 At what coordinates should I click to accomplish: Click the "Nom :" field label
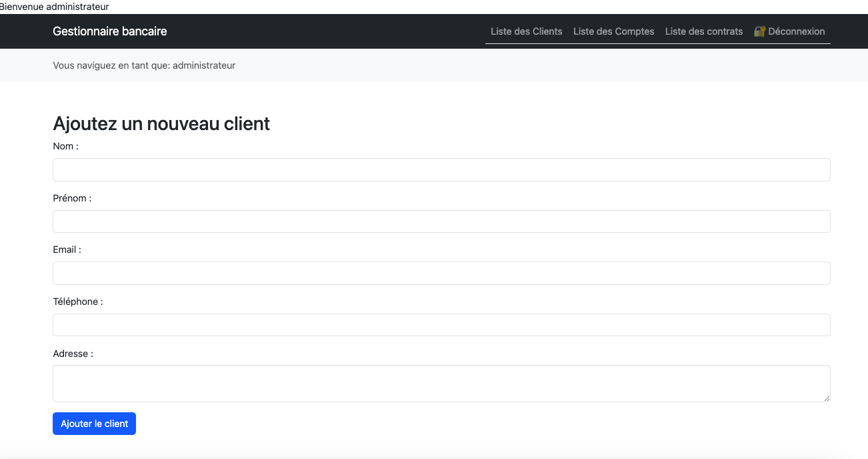coord(65,146)
